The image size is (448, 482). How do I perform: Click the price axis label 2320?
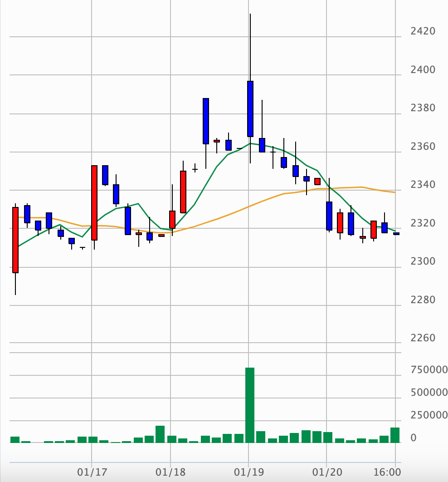[x=423, y=223]
